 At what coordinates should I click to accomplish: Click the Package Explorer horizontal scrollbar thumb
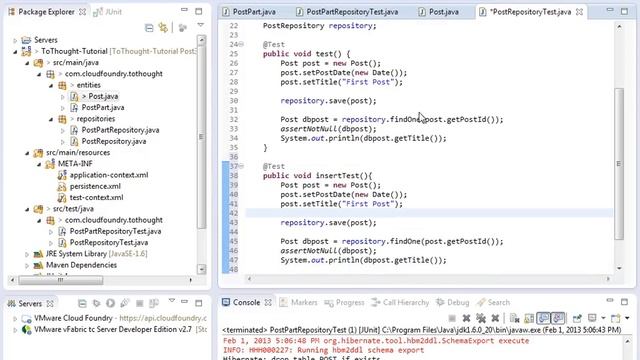coord(60,280)
